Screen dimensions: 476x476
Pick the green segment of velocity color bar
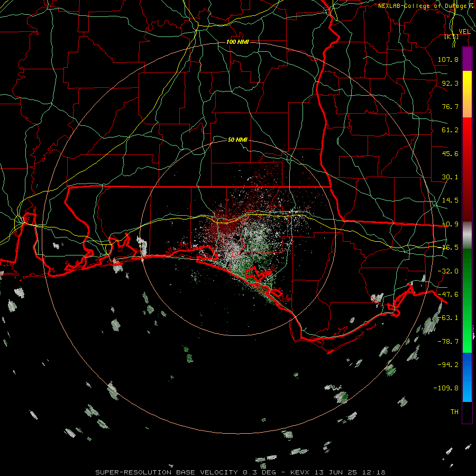(x=467, y=300)
